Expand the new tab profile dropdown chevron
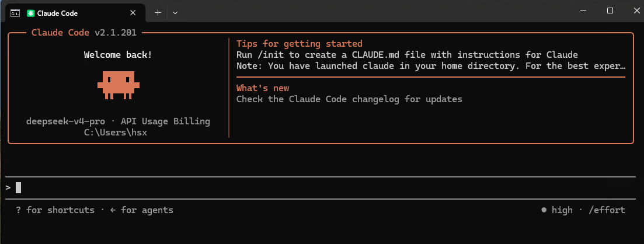Screen dimensions: 644x244 point(175,13)
